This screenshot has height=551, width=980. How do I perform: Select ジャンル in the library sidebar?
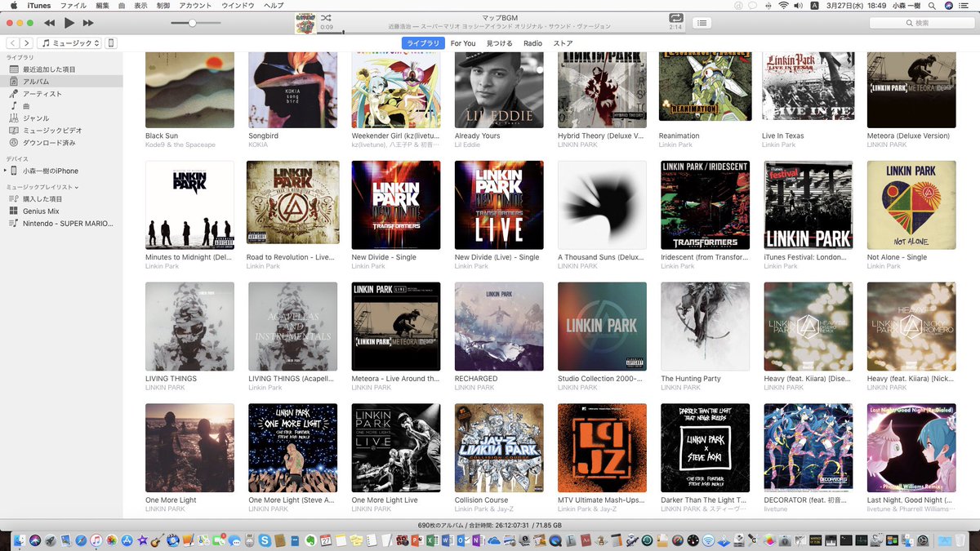coord(61,118)
